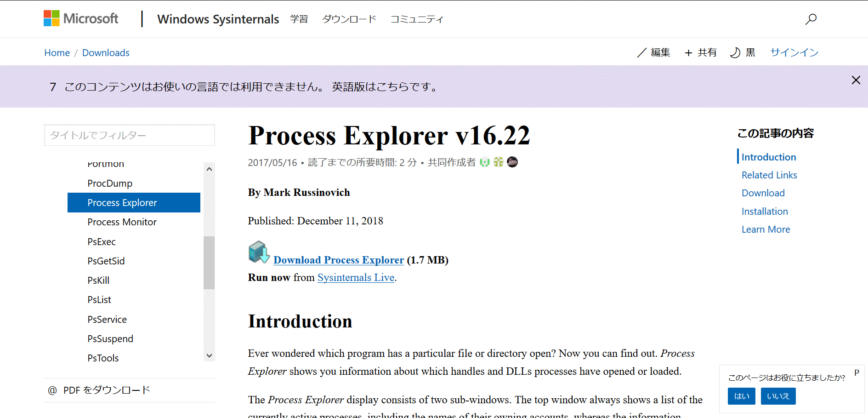
Task: Click the title filter input field
Action: [130, 135]
